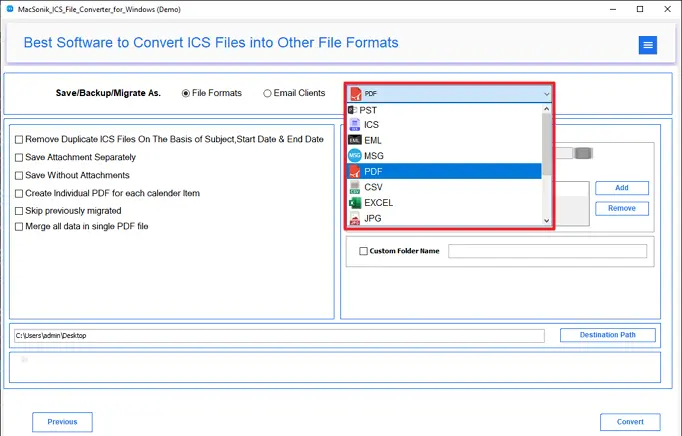Go back with the Previous button
Viewport: 682px width, 436px height.
(62, 422)
